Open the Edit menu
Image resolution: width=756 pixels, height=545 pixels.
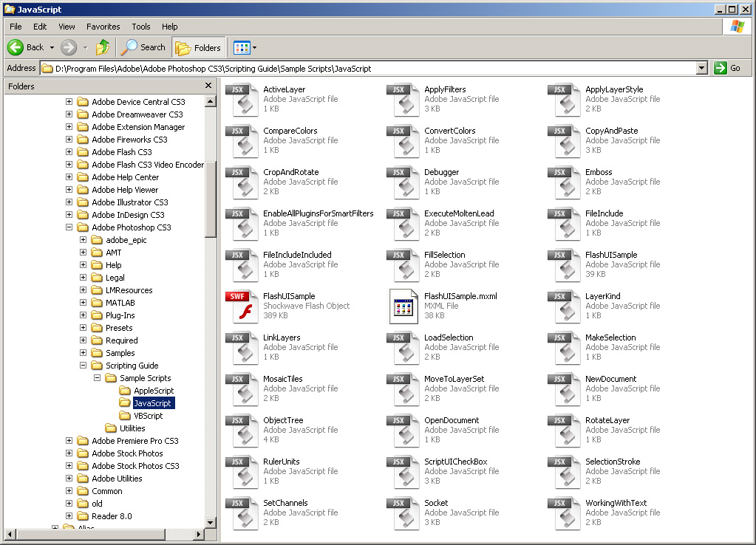coord(40,27)
